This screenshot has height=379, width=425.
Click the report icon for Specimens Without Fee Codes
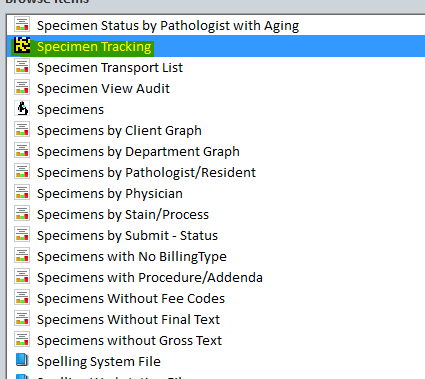point(22,298)
